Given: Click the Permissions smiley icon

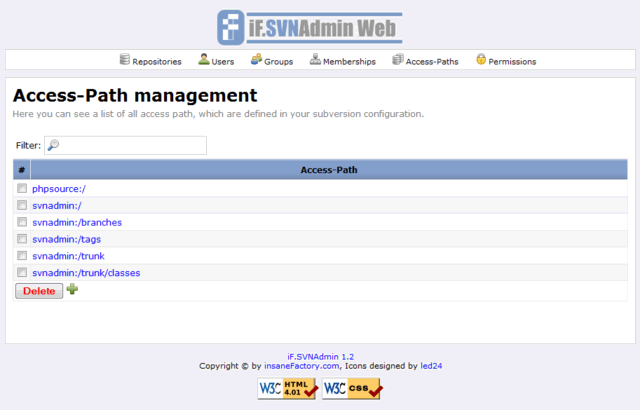Looking at the screenshot, I should (481, 60).
